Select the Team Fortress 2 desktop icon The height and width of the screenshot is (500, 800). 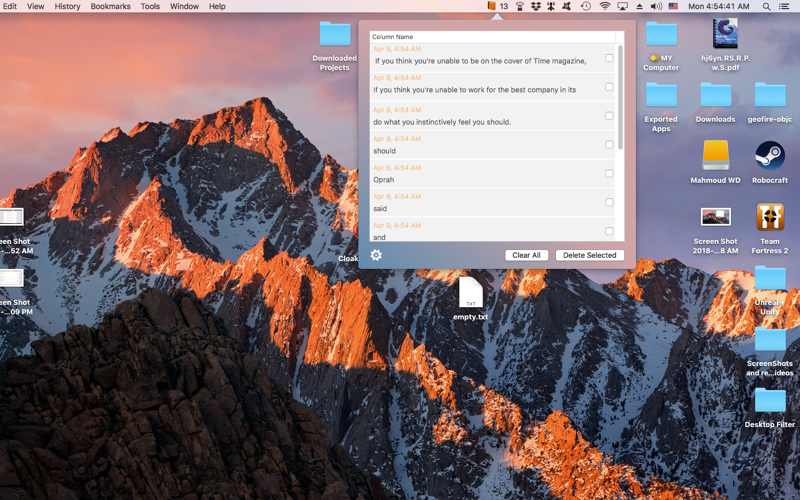[x=770, y=217]
